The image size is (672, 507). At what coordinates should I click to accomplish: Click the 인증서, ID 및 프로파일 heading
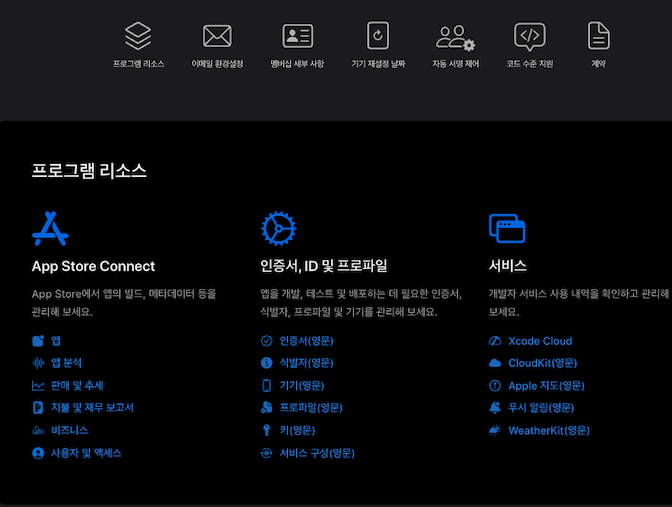324,266
